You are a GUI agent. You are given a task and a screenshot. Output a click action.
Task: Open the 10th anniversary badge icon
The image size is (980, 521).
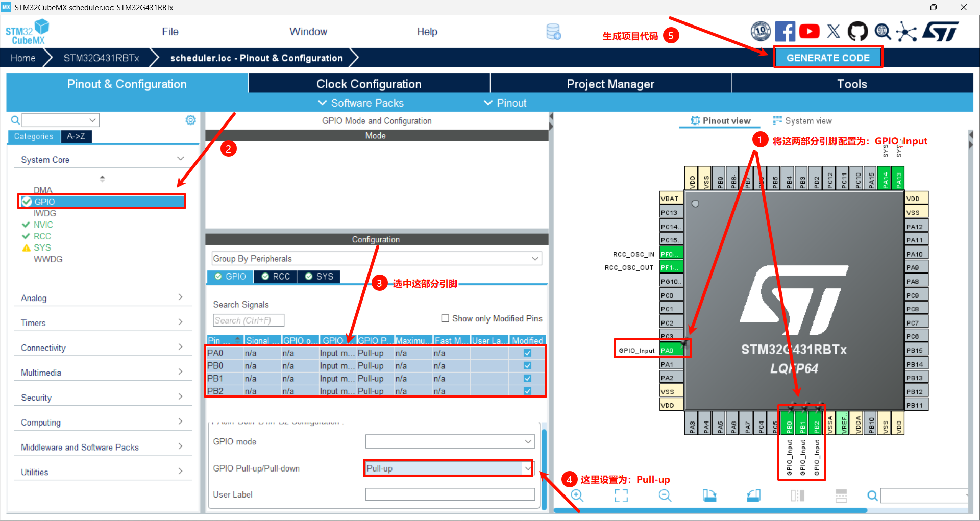point(761,31)
